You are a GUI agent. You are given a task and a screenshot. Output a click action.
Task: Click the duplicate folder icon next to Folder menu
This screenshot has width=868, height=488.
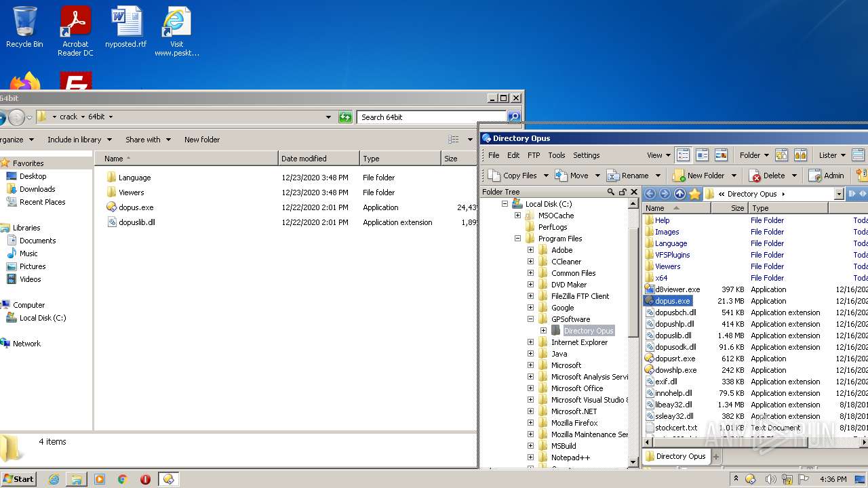(x=781, y=155)
